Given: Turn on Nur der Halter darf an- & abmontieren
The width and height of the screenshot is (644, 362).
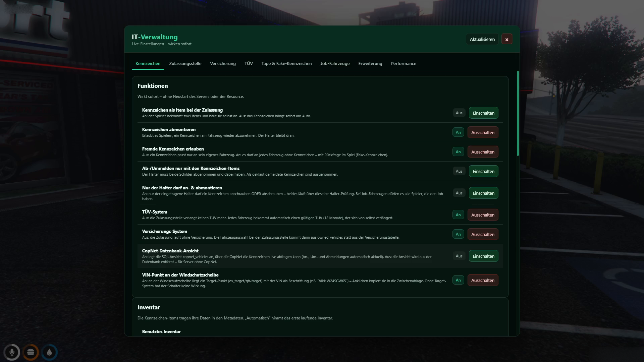Looking at the screenshot, I should [x=483, y=193].
